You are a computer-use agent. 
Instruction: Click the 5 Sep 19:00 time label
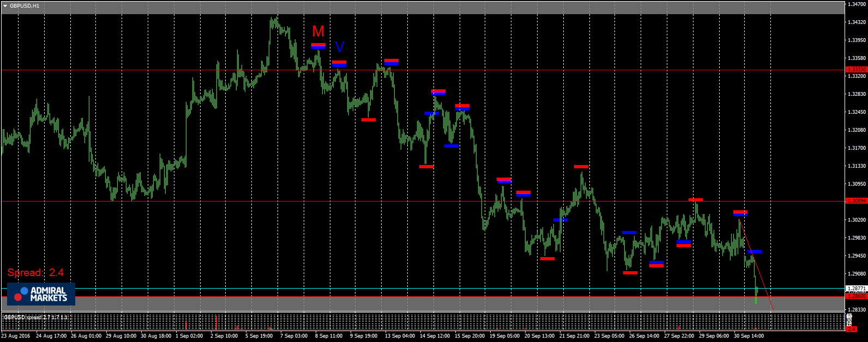click(x=259, y=336)
